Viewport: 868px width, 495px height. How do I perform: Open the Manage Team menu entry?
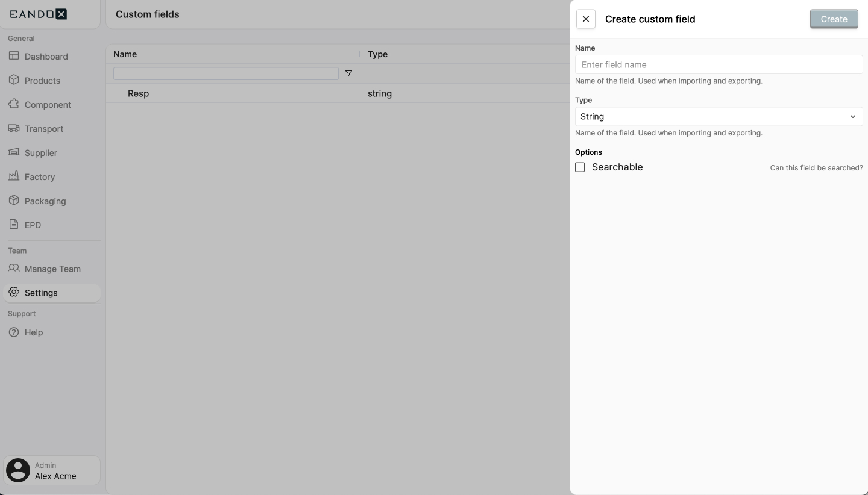click(52, 269)
